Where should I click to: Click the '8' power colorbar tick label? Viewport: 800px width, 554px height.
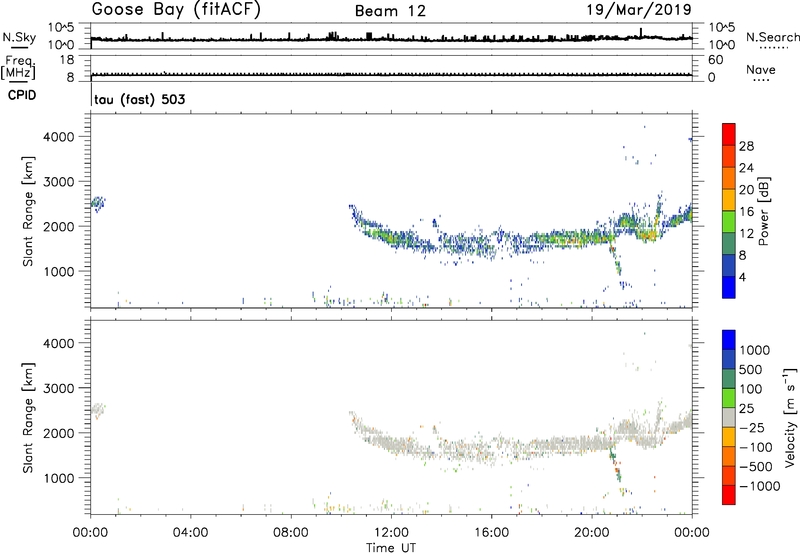click(x=743, y=255)
